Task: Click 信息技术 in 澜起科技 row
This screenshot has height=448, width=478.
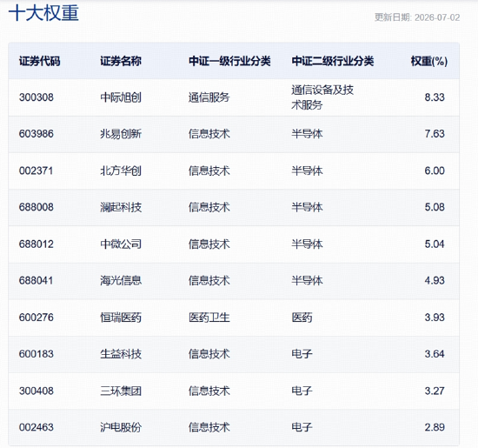Action: pos(209,207)
